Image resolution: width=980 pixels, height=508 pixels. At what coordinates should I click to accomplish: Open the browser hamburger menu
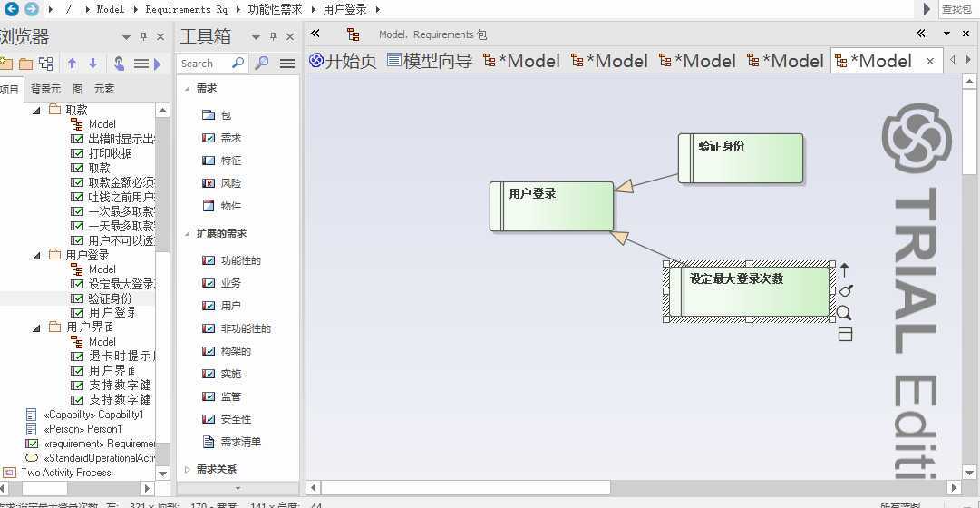pos(141,63)
